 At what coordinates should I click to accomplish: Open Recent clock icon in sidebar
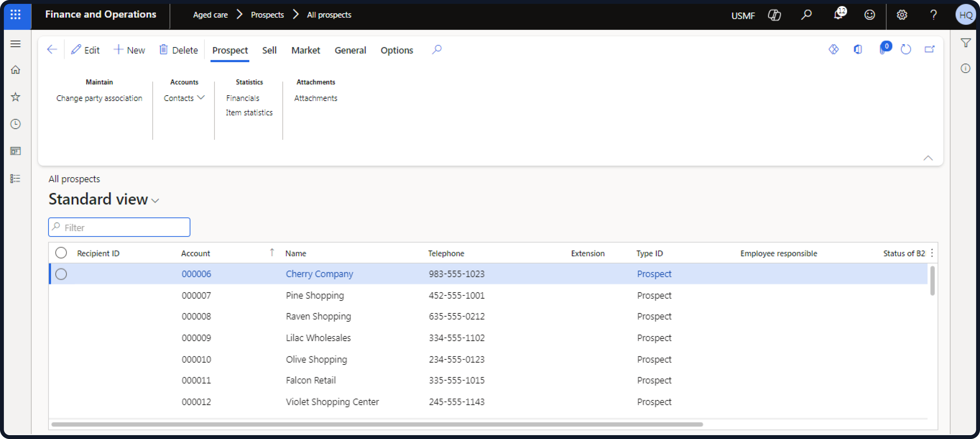[x=15, y=124]
